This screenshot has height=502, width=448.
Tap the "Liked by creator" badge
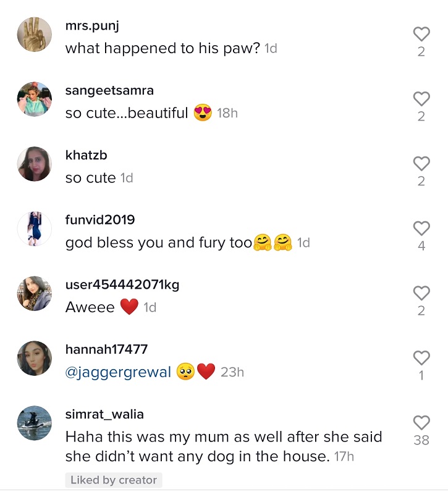click(114, 480)
